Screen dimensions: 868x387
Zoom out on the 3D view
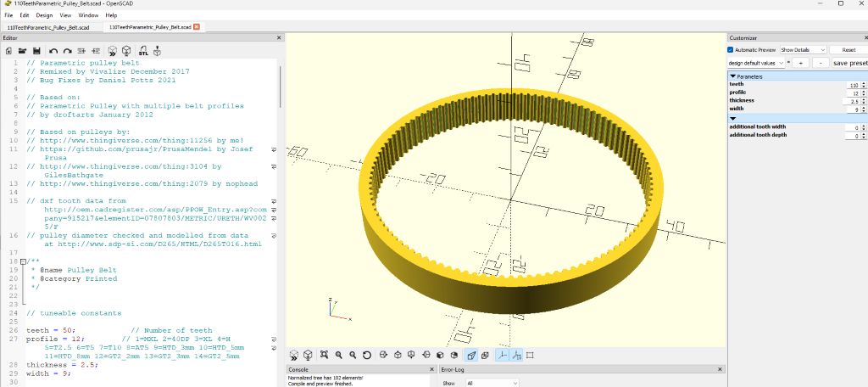(352, 355)
